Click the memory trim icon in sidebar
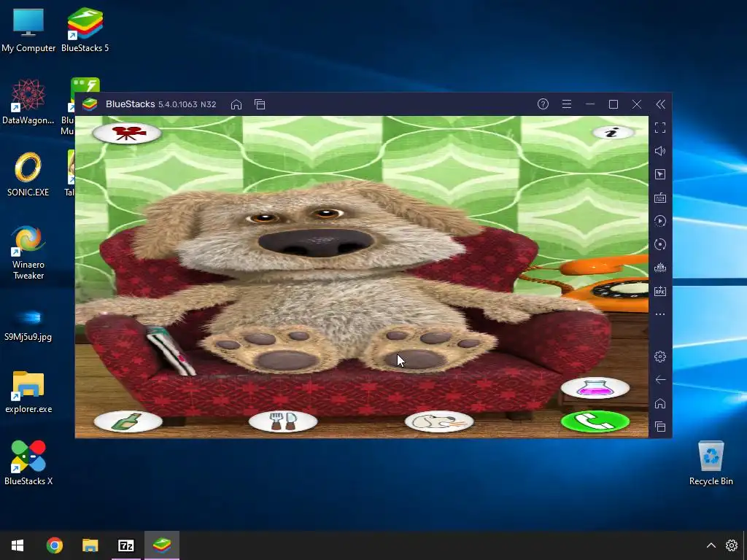 (x=659, y=268)
